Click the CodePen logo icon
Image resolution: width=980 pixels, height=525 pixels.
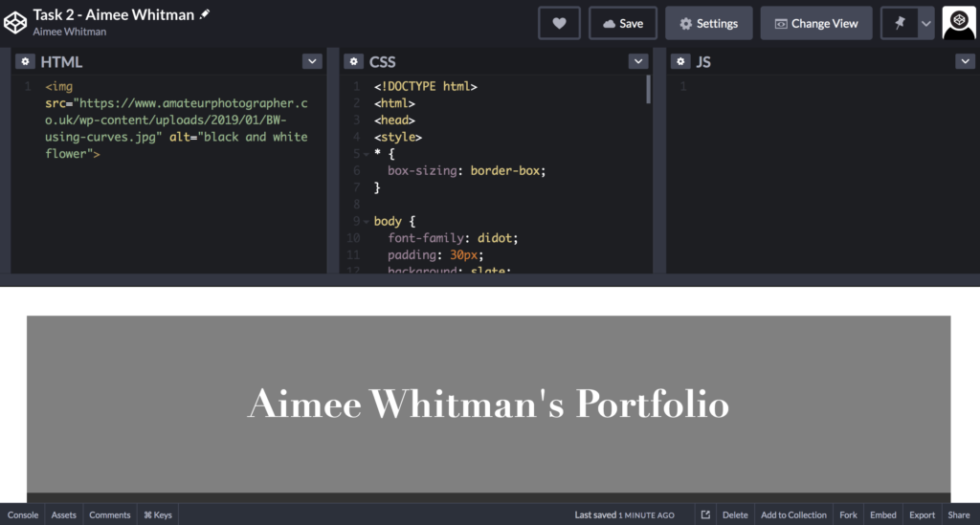click(x=16, y=22)
